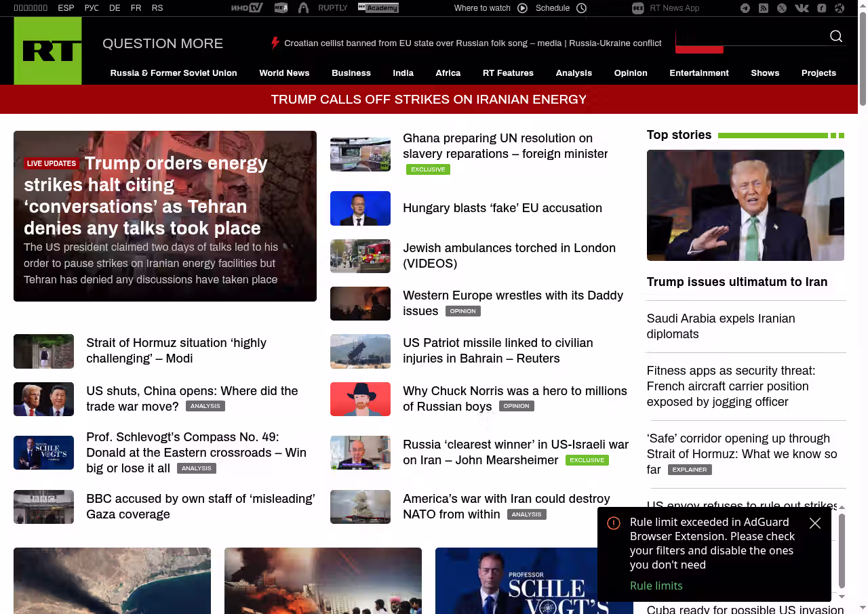Screen dimensions: 868x614
Task: Click the Where to watch play icon
Action: click(x=522, y=8)
